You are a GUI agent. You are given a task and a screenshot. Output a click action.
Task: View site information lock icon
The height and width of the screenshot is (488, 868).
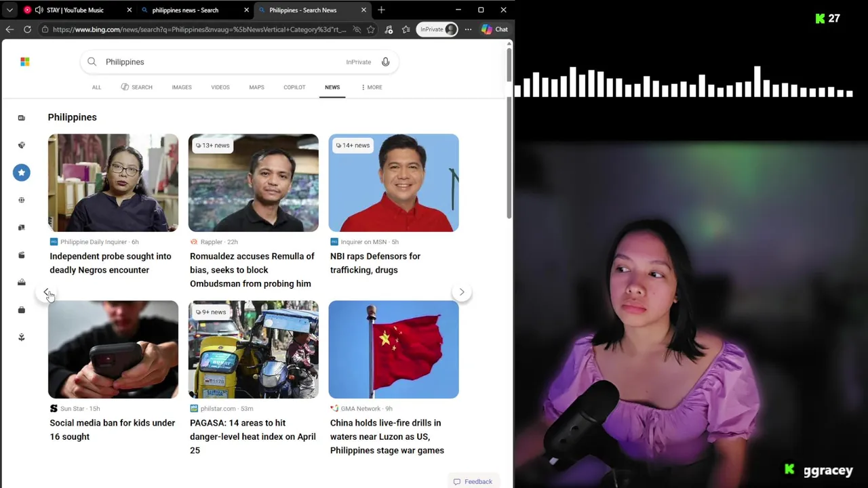pos(45,29)
